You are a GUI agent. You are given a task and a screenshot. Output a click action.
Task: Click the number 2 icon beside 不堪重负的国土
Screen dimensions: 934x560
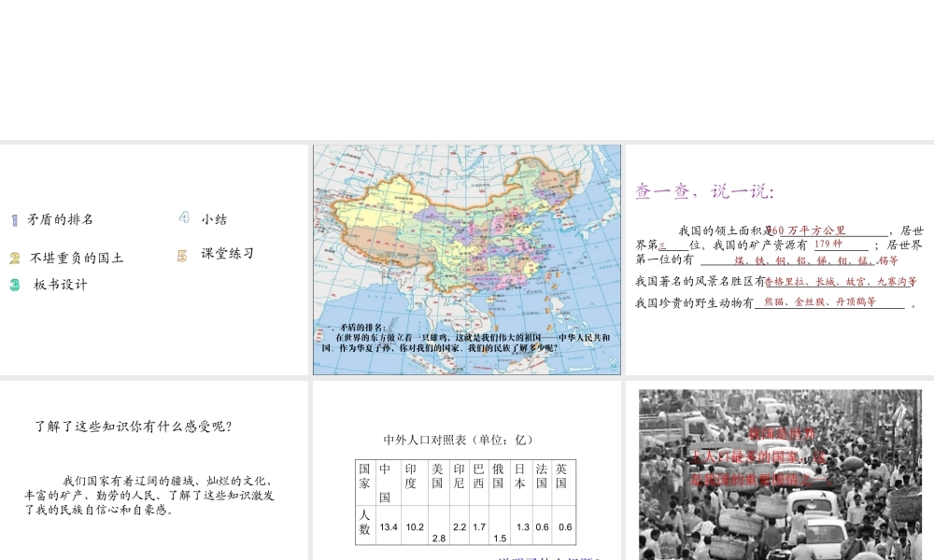pyautogui.click(x=15, y=259)
